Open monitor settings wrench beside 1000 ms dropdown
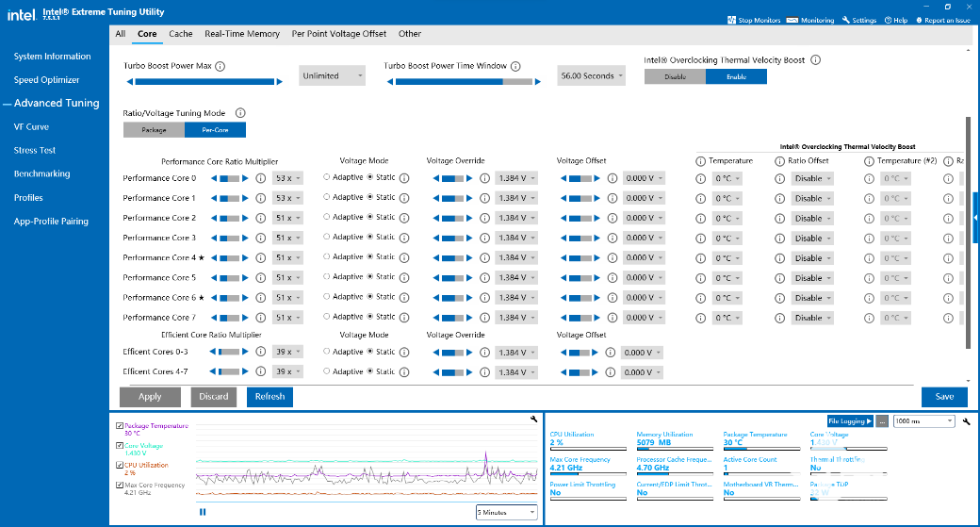 point(966,421)
